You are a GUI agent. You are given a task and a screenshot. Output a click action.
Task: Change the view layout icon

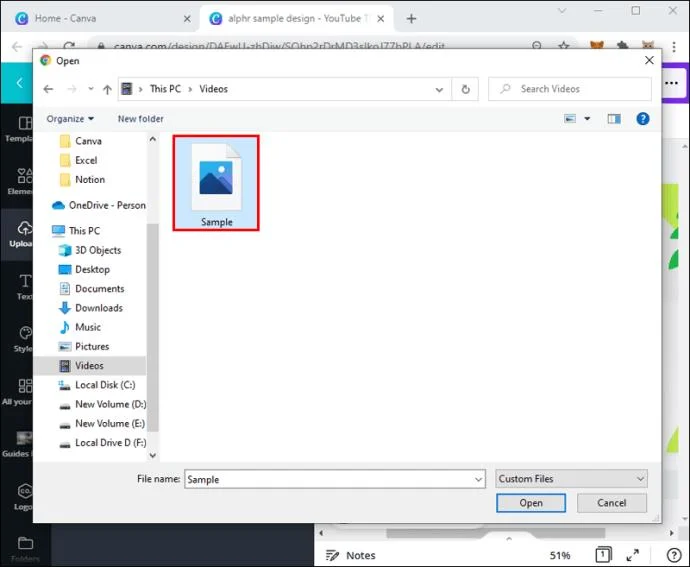[570, 118]
